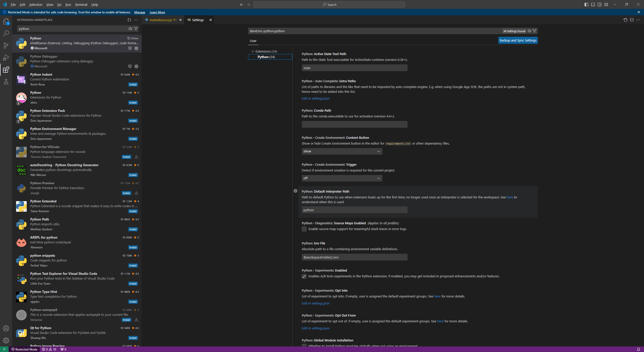This screenshot has height=352, width=644.
Task: Open the Create Environment Trigger 'off' dropdown
Action: pyautogui.click(x=342, y=178)
